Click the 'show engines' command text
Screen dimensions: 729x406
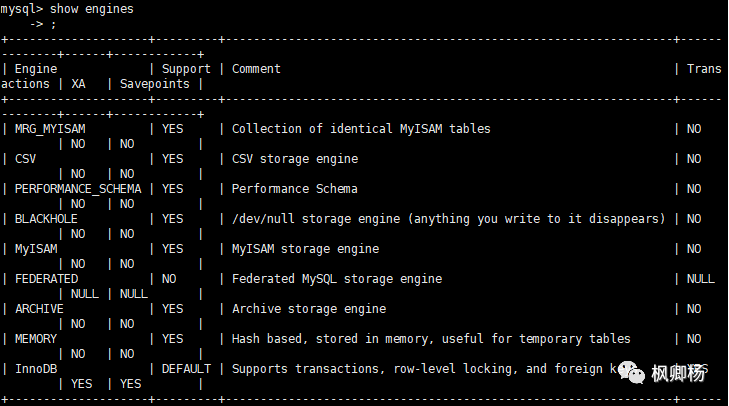coord(91,9)
